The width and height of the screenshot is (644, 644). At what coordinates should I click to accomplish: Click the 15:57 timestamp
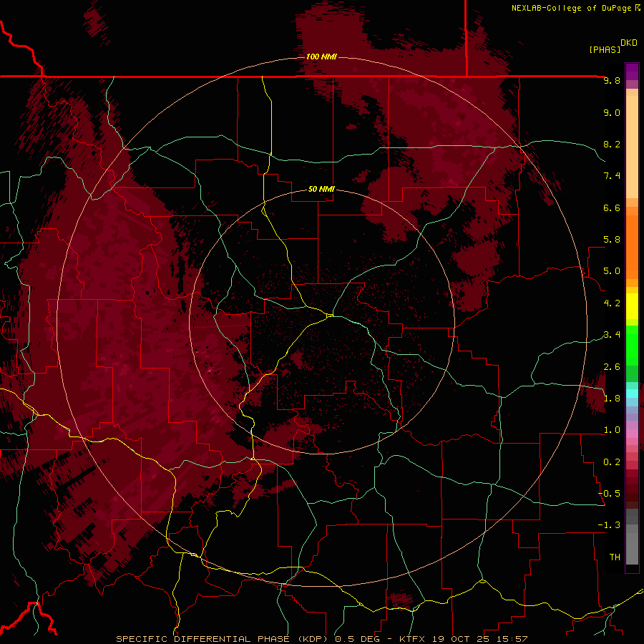click(512, 639)
